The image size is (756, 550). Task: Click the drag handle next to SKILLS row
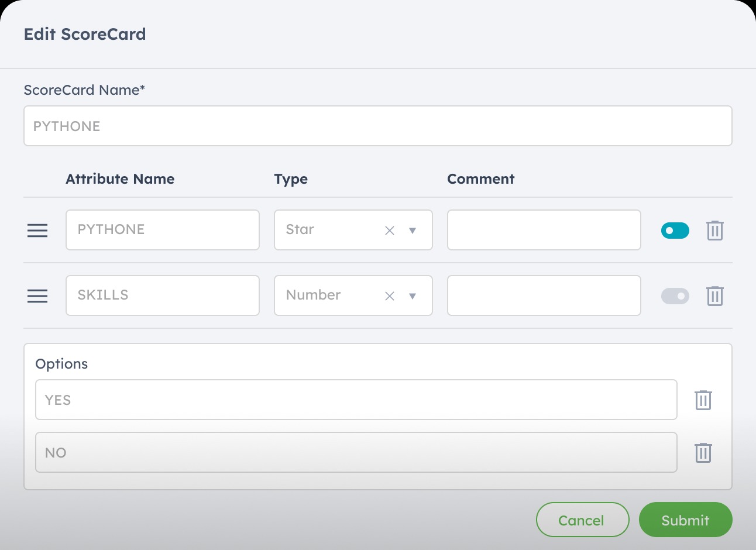click(37, 295)
